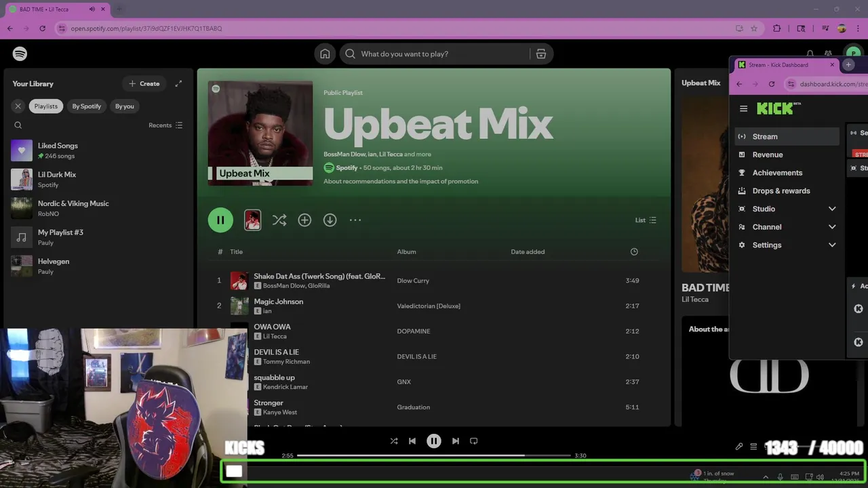Click the now-playing thumbnail beside pause button
868x488 pixels.
(252, 220)
